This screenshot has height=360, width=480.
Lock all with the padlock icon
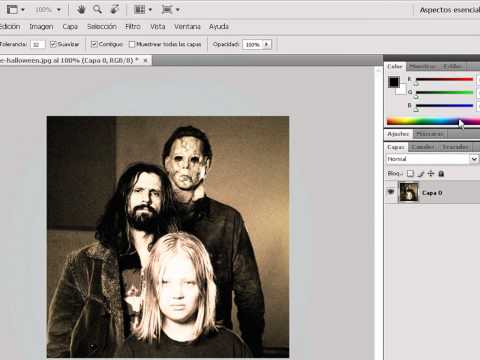(x=441, y=174)
